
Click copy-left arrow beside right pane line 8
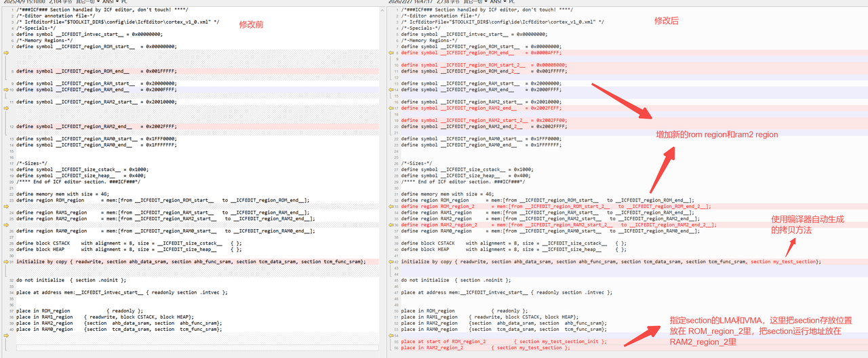391,52
